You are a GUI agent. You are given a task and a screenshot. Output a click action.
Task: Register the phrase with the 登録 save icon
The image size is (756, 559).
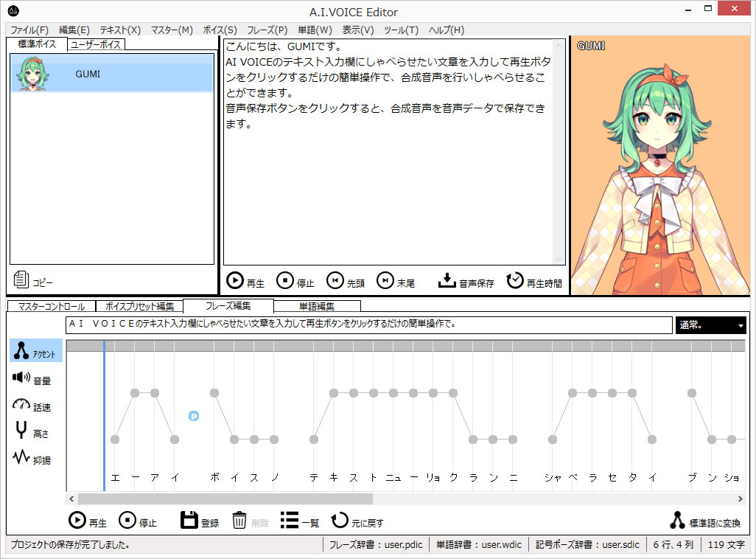[200, 521]
